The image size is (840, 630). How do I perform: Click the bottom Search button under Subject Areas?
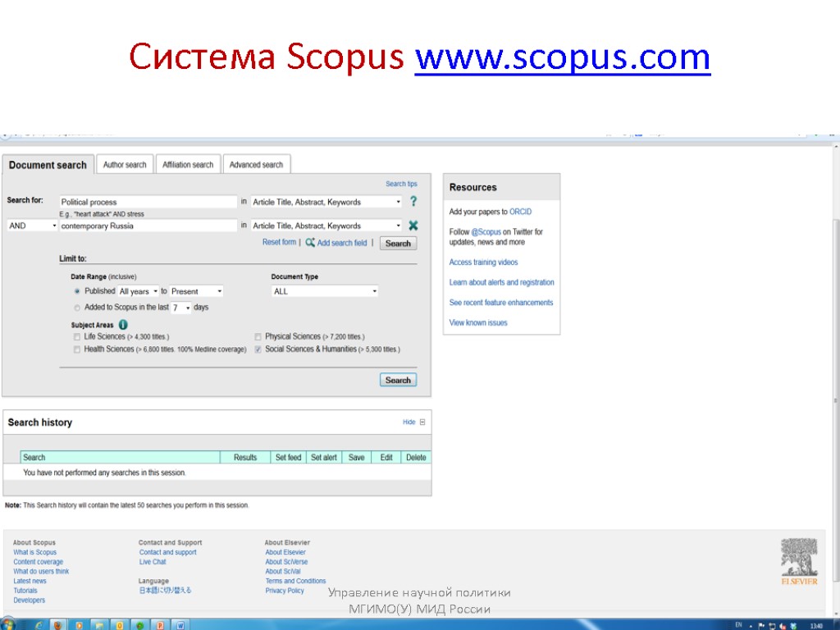tap(398, 380)
